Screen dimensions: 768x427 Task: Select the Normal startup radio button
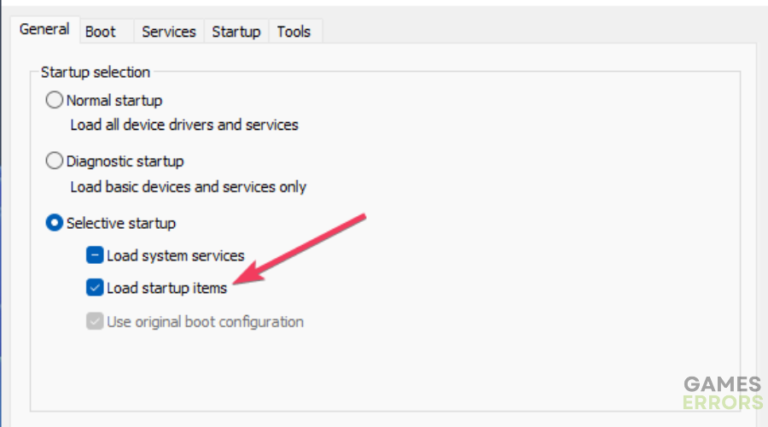tap(54, 101)
